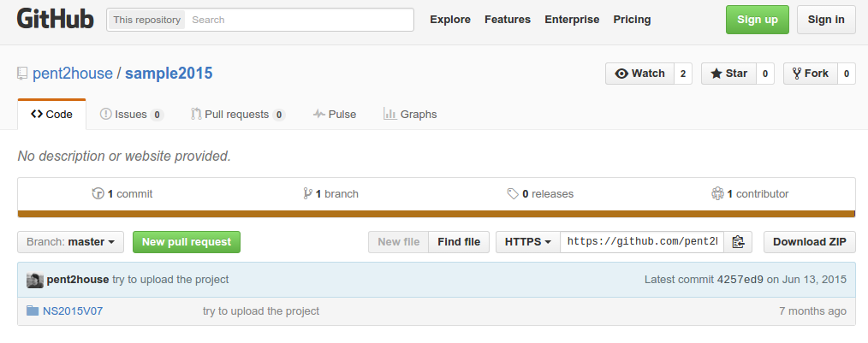Open the Pull requests tab

click(x=238, y=115)
